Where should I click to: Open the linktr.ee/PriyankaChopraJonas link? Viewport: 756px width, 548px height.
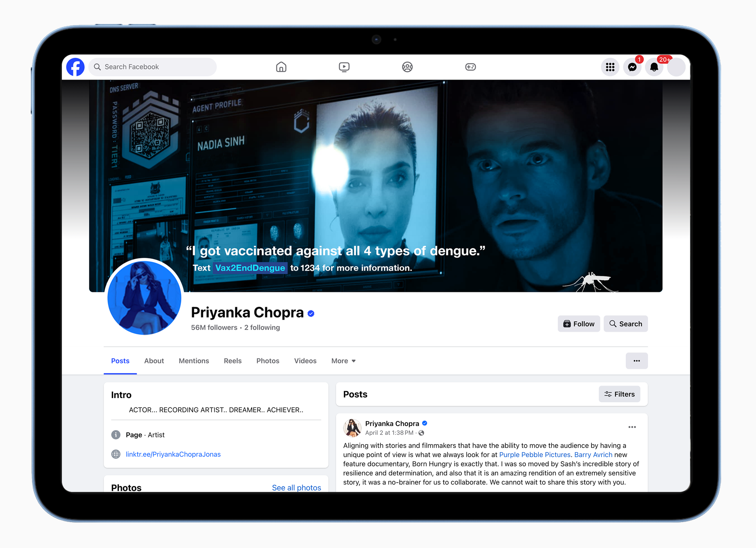point(173,454)
